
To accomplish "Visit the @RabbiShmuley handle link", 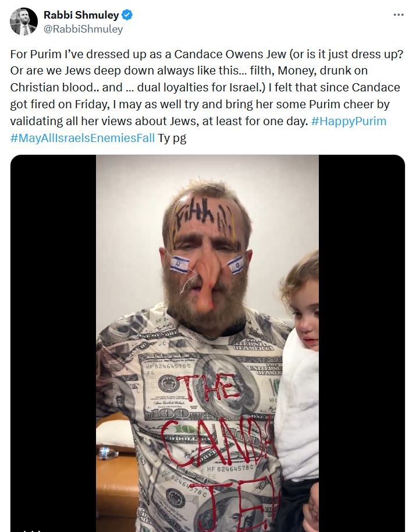I will 83,29.
